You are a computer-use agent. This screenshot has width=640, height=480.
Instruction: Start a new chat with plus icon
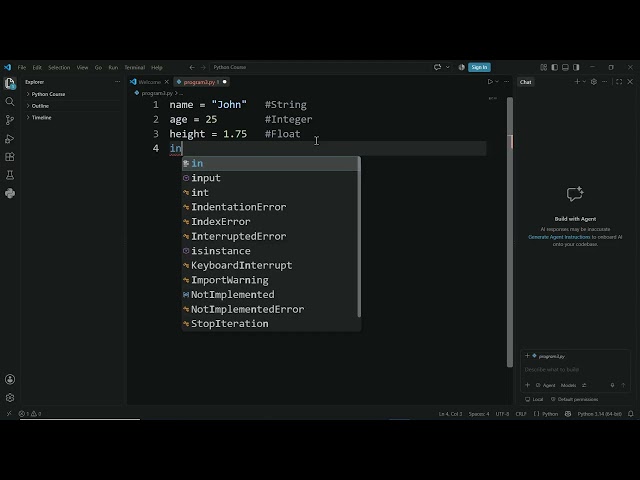click(577, 82)
